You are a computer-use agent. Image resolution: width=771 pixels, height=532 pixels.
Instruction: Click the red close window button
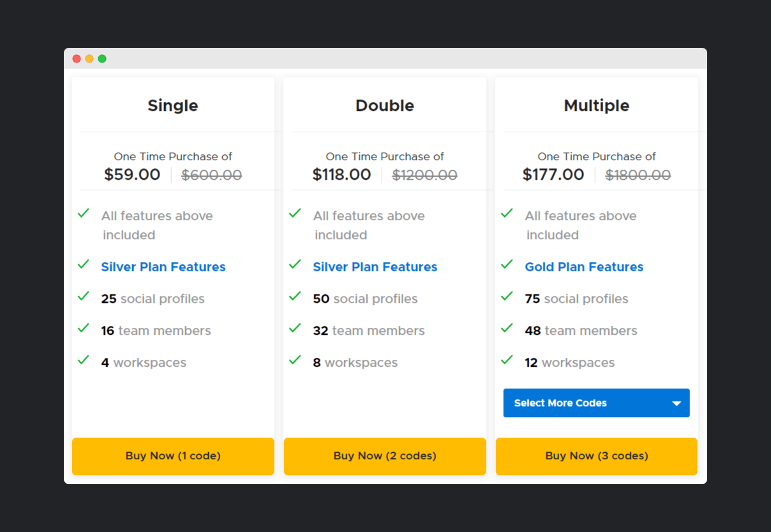click(x=77, y=59)
